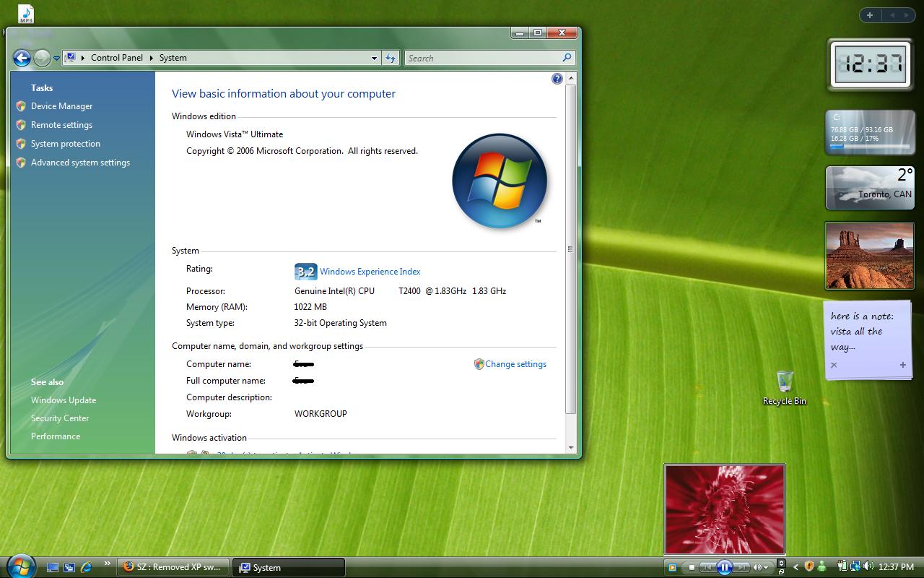Click shield icon beside Remote settings
Image resolution: width=924 pixels, height=578 pixels.
(x=21, y=125)
